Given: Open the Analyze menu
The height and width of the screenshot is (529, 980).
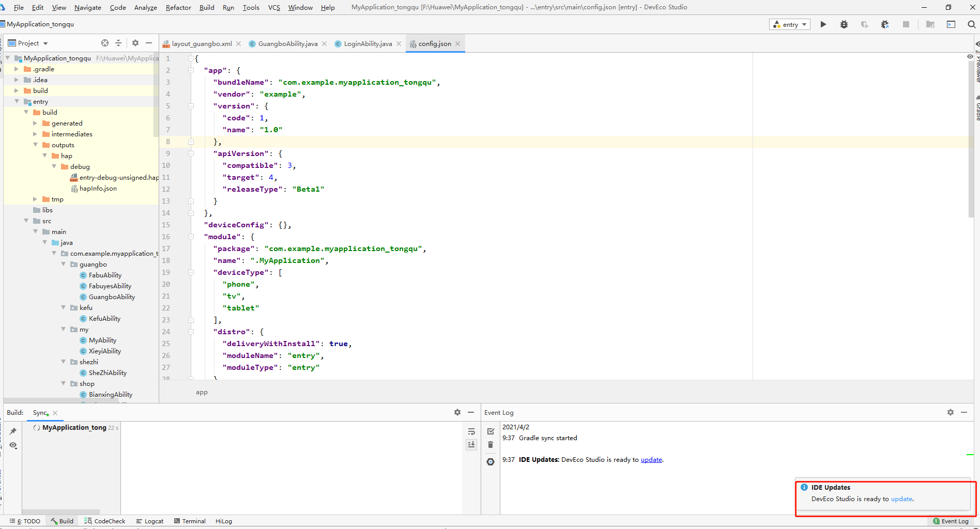Looking at the screenshot, I should click(x=146, y=7).
